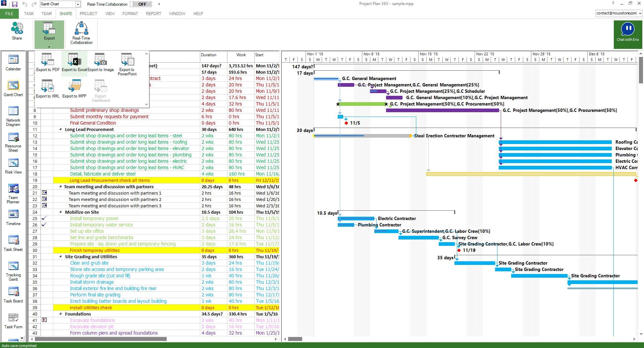Collapse Foundations summary task
Image resolution: width=644 pixels, height=348 pixels.
(60, 314)
